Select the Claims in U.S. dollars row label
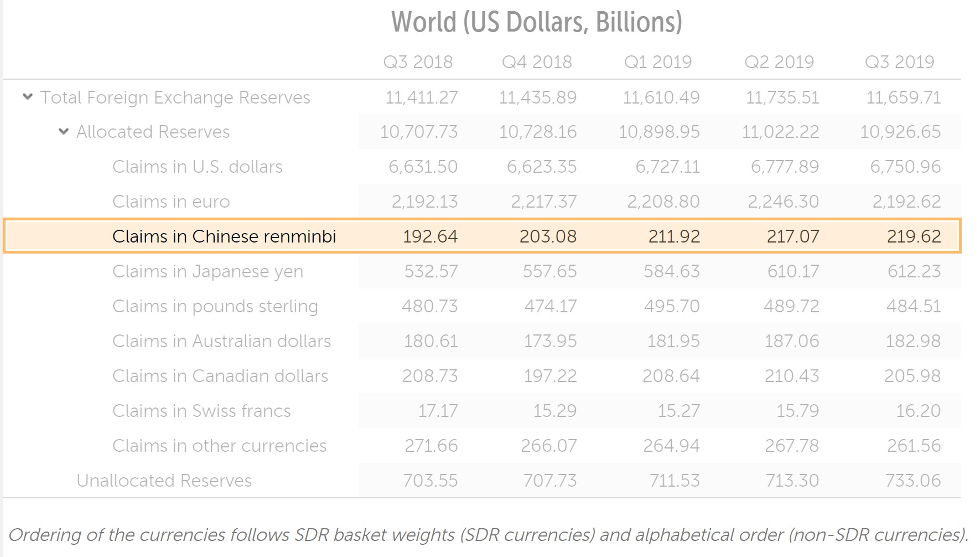 coord(197,167)
